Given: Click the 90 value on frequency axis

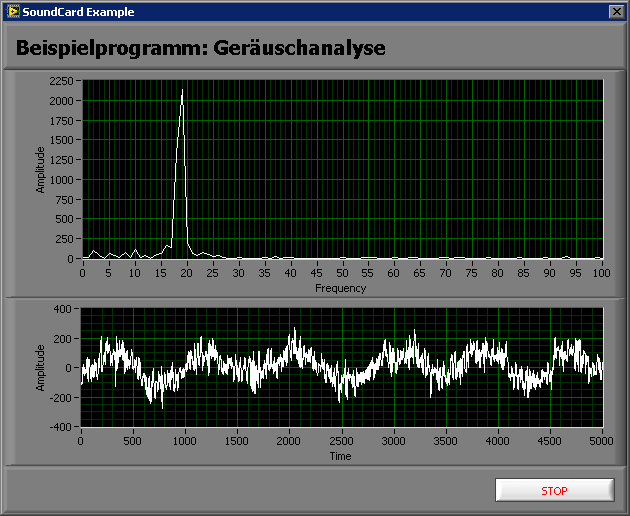Looking at the screenshot, I should pyautogui.click(x=550, y=273).
